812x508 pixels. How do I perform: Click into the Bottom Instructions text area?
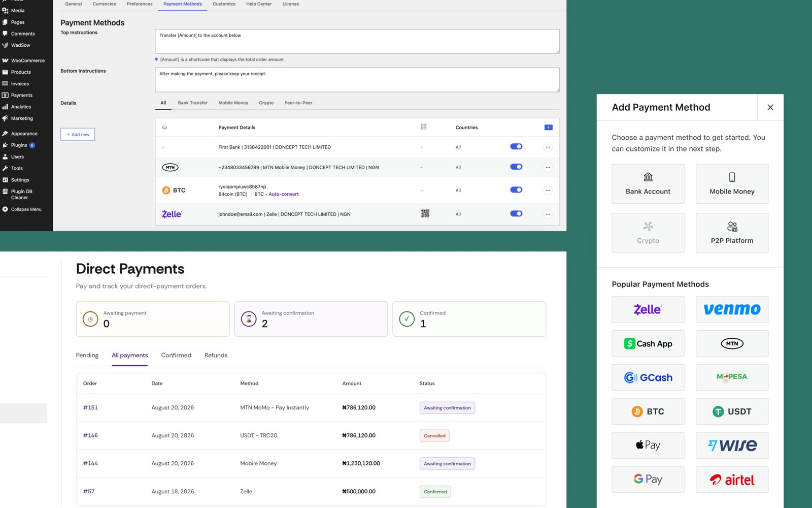coord(357,80)
